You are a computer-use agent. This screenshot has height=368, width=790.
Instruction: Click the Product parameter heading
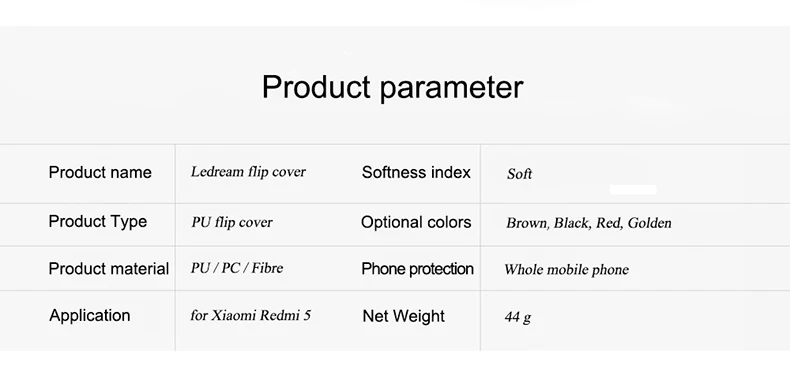(x=392, y=87)
